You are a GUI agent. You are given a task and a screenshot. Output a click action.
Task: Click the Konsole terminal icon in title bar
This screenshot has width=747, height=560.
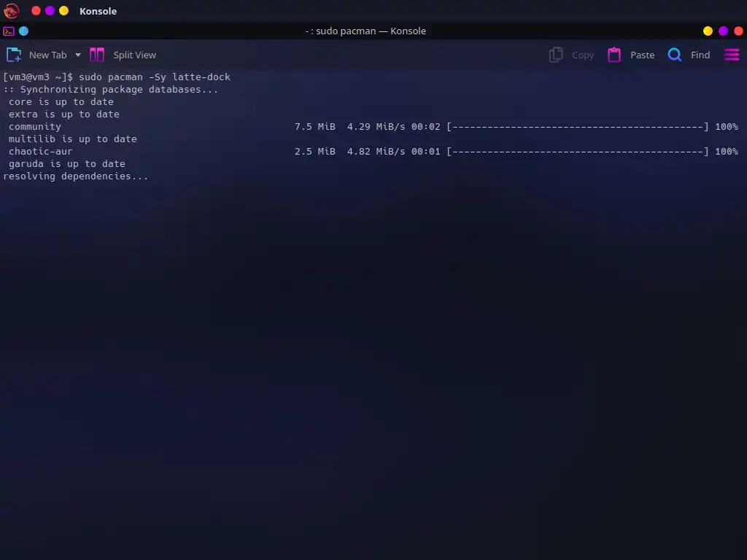pos(9,31)
